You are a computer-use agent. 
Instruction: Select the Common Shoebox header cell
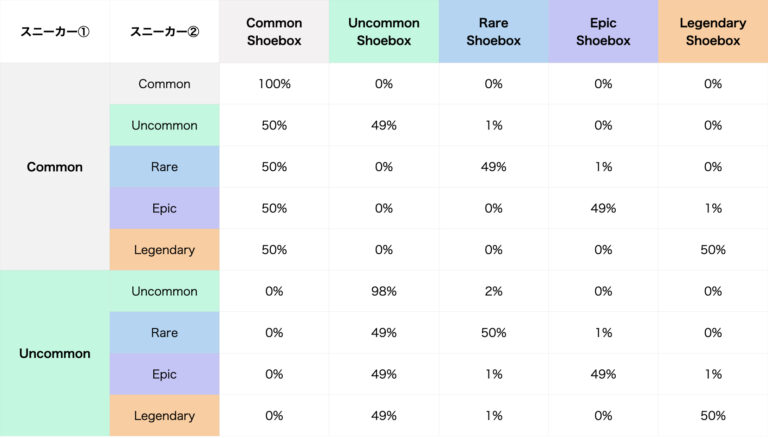[x=274, y=32]
